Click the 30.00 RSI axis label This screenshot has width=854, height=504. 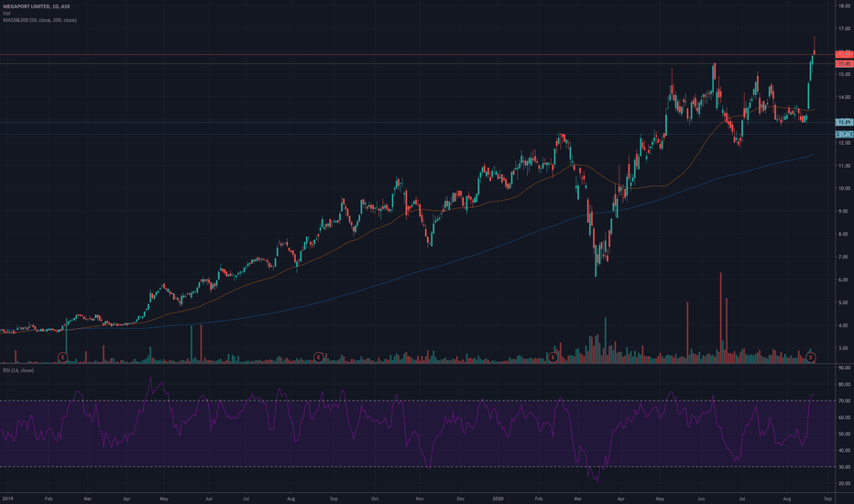[x=845, y=467]
